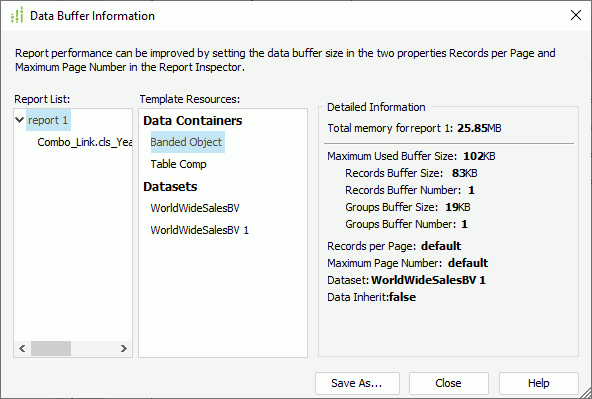Click Maximum Page Number default value

pyautogui.click(x=468, y=263)
